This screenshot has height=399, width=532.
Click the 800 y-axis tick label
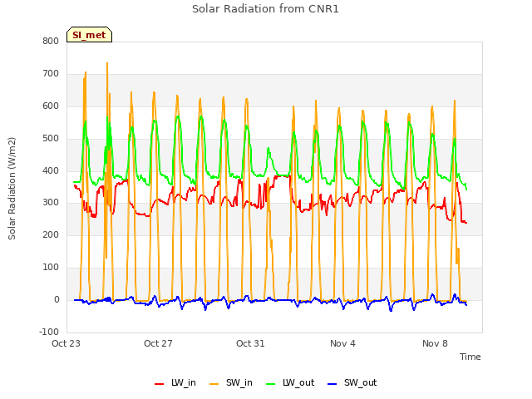(51, 42)
